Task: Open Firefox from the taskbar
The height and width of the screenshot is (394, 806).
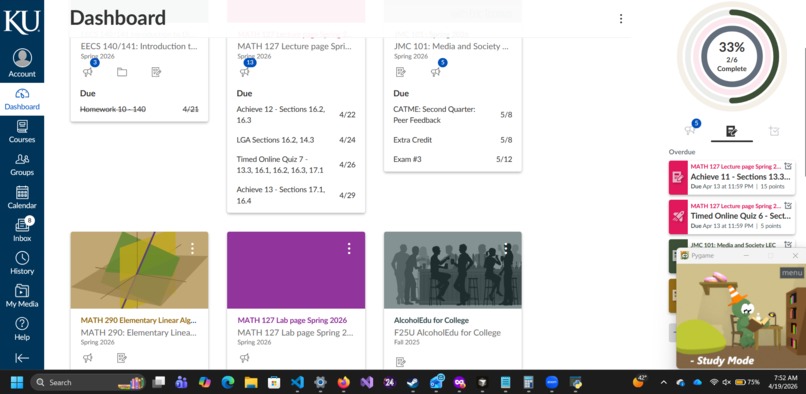Action: [343, 382]
